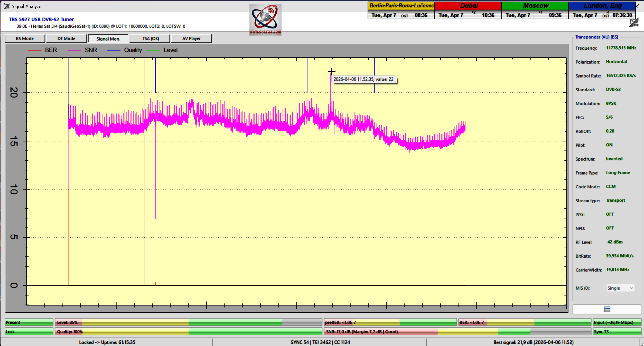Screen dimensions: 644x346
Task: Select the Signal Mon. button
Action: click(x=108, y=39)
